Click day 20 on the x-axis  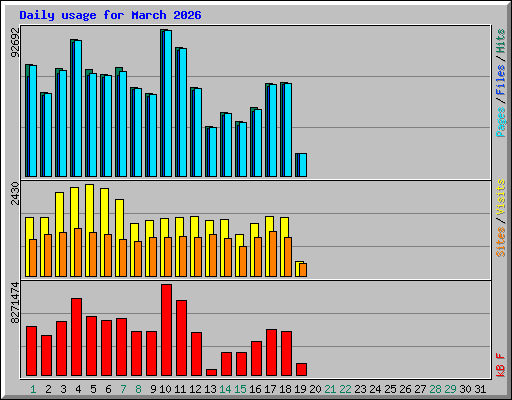[315, 389]
